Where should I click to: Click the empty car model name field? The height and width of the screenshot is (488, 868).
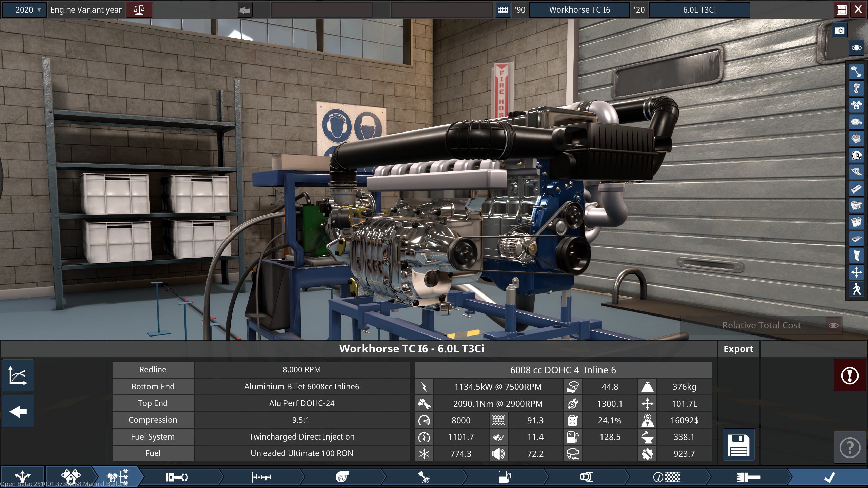[321, 9]
